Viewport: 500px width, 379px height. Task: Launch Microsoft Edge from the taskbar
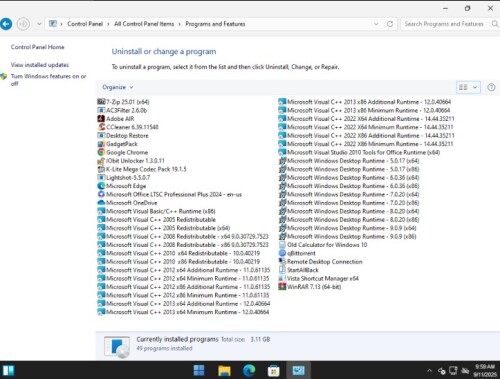(249, 370)
